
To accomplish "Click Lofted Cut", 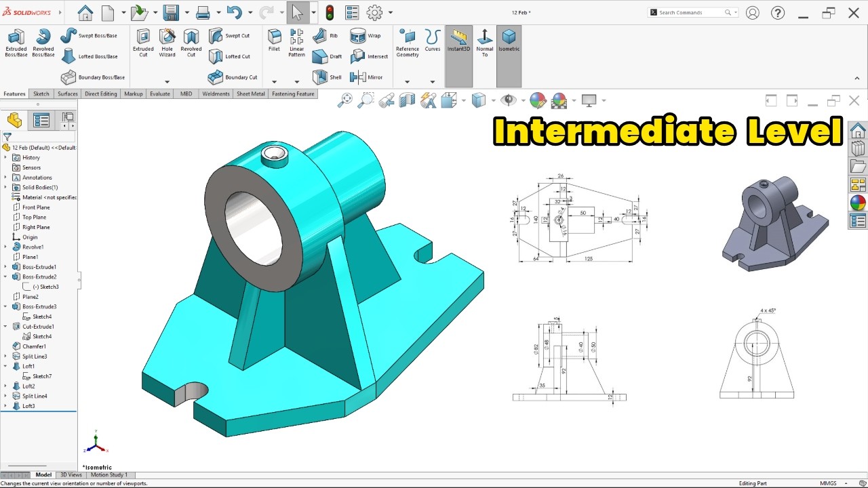I will (x=229, y=56).
